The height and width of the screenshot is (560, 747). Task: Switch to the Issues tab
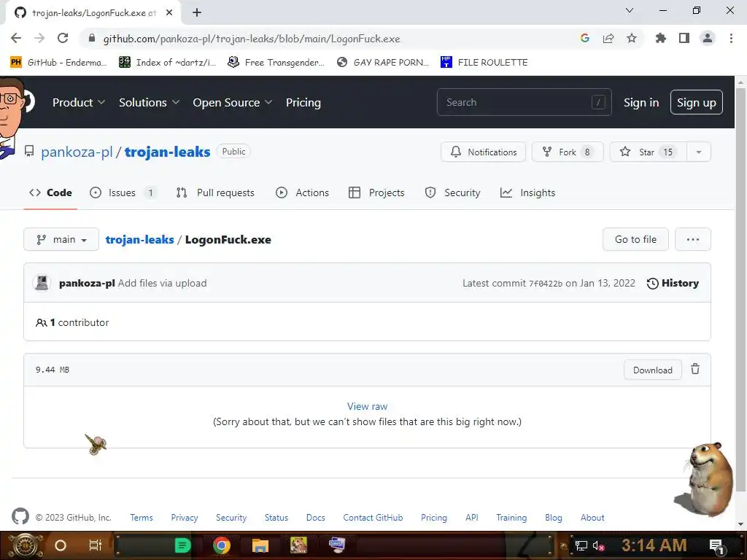(123, 192)
